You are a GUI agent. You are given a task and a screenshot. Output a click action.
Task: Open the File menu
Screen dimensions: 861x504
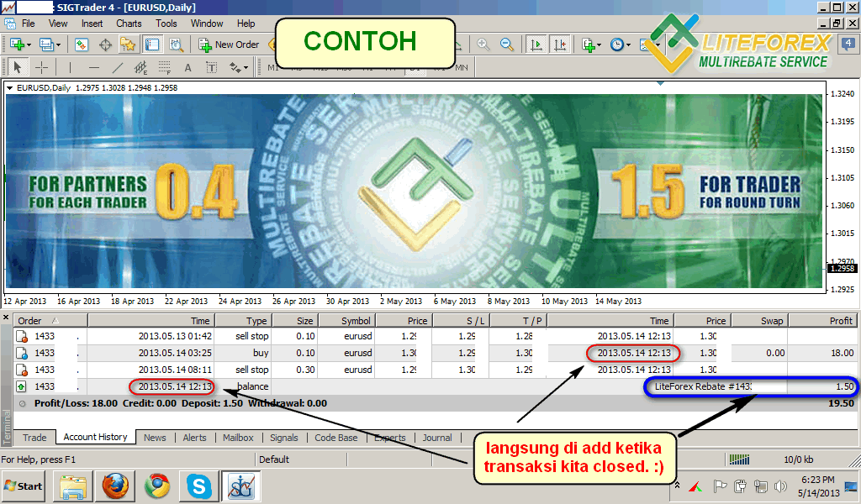28,24
